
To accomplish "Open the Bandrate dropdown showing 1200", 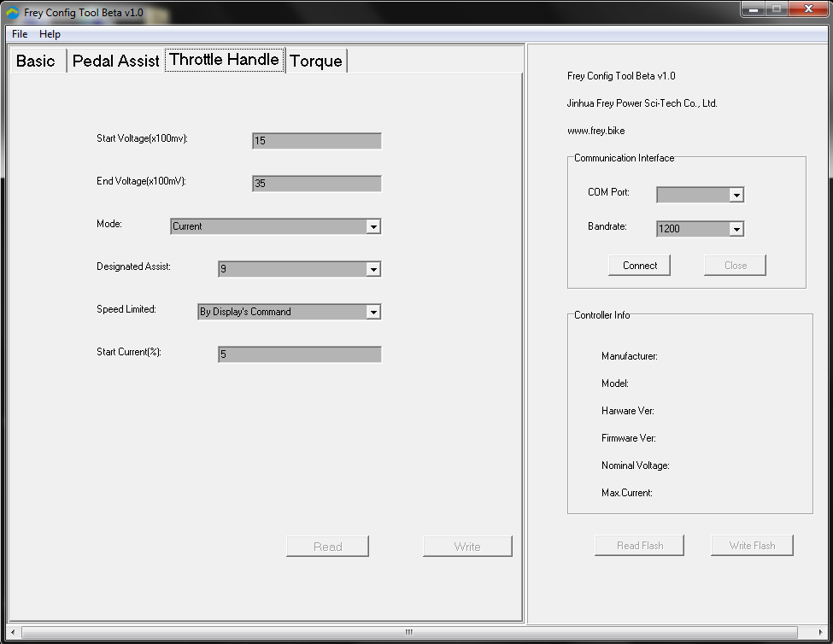I will [736, 228].
